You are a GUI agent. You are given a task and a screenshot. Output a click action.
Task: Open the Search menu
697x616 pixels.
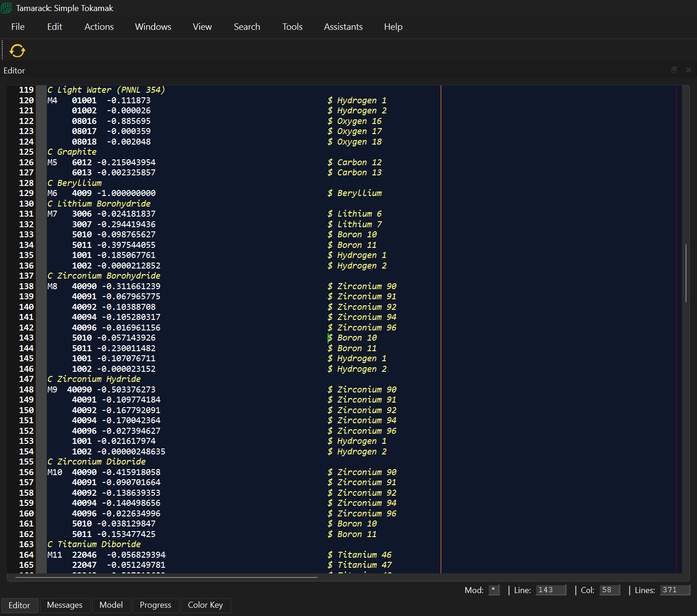(247, 27)
